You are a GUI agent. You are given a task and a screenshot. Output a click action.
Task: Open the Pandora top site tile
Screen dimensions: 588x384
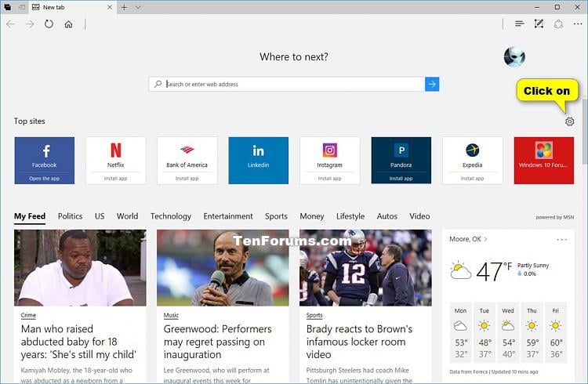[x=401, y=161]
